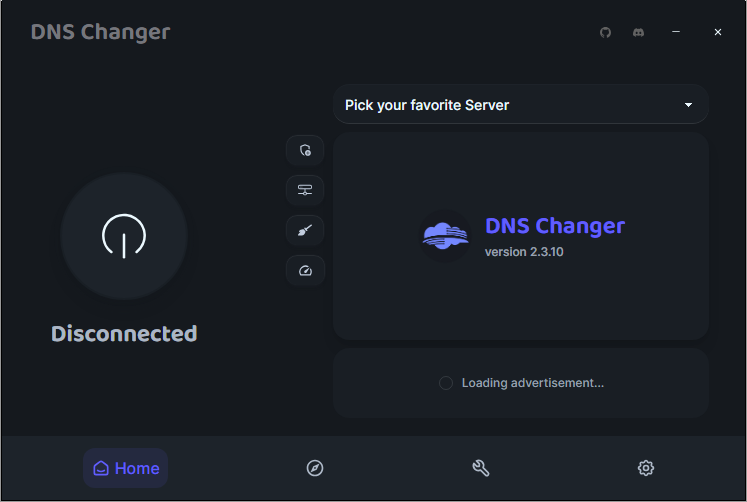Open the gear Settings tab
This screenshot has width=747, height=502.
646,468
